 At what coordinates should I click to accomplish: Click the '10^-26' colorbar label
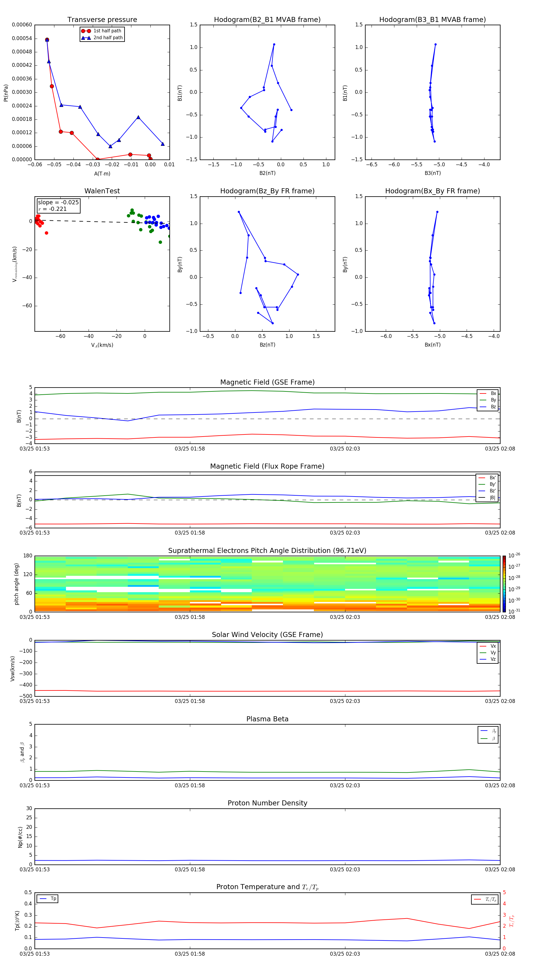(514, 555)
